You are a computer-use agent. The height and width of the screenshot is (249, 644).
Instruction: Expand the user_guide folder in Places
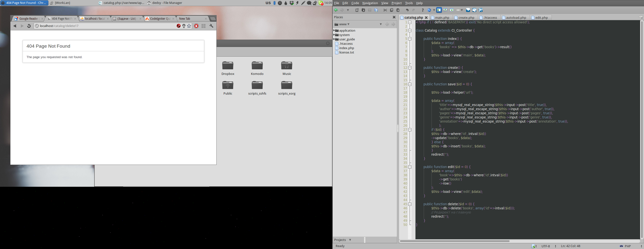334,39
